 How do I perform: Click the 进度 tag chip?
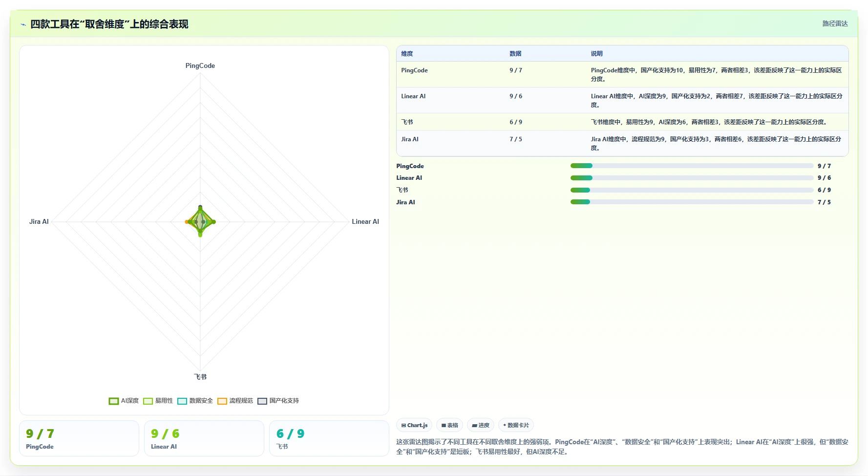point(481,425)
